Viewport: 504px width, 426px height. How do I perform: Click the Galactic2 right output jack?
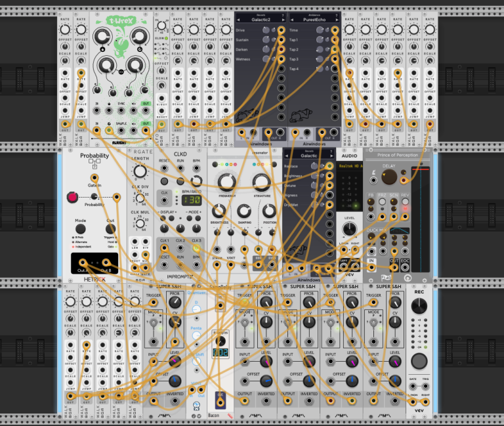click(280, 132)
